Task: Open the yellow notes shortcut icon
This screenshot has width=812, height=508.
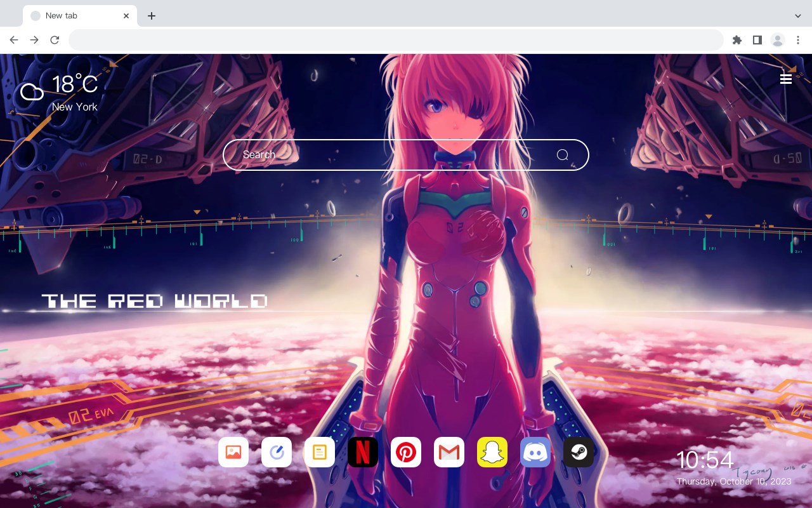Action: pyautogui.click(x=320, y=452)
